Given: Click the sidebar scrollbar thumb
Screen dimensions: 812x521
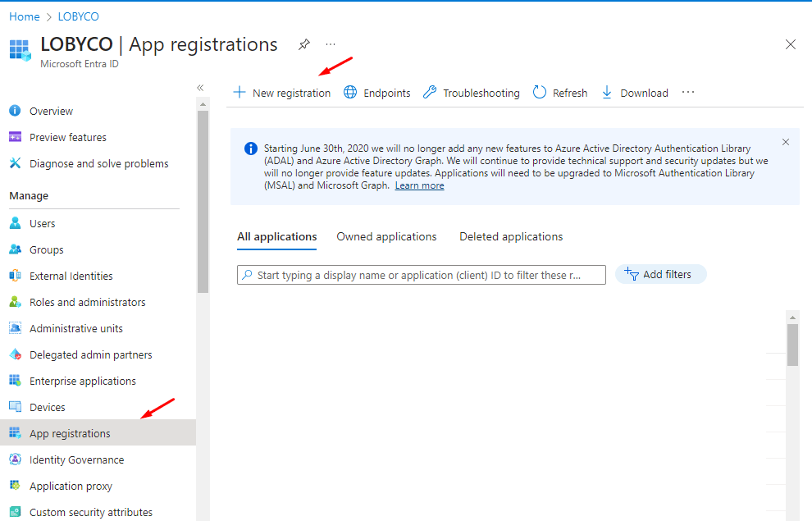Looking at the screenshot, I should click(x=203, y=202).
